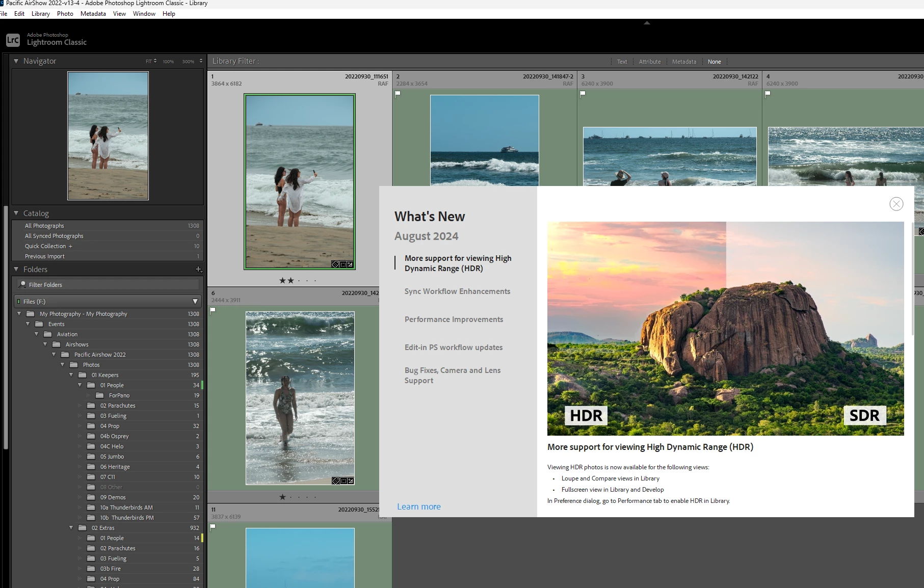This screenshot has height=588, width=924.
Task: Open the Metadata menu
Action: click(x=93, y=14)
